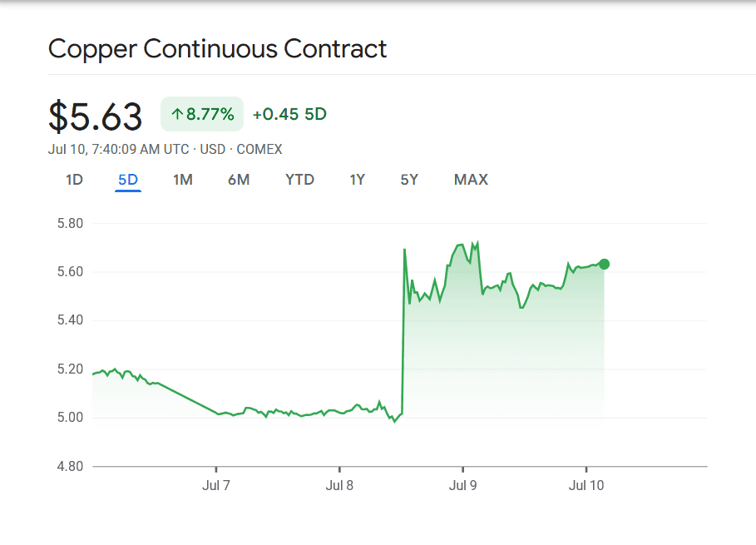Screen dimensions: 756x545
Task: Open the 6M chart range
Action: point(239,180)
